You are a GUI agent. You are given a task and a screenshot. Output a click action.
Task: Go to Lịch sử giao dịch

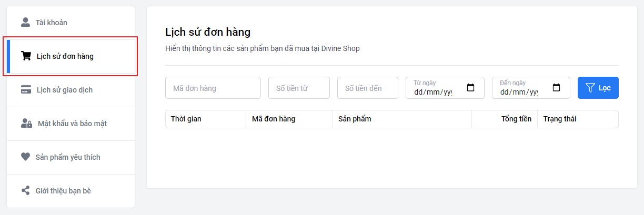tap(71, 90)
